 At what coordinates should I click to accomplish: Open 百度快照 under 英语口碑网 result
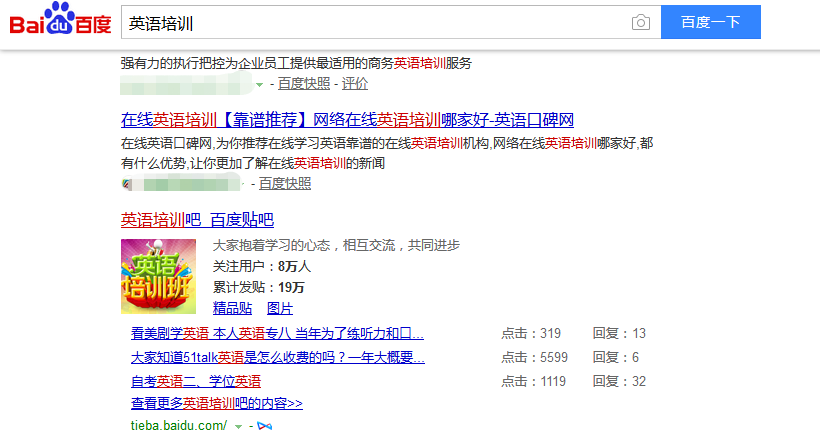[285, 184]
